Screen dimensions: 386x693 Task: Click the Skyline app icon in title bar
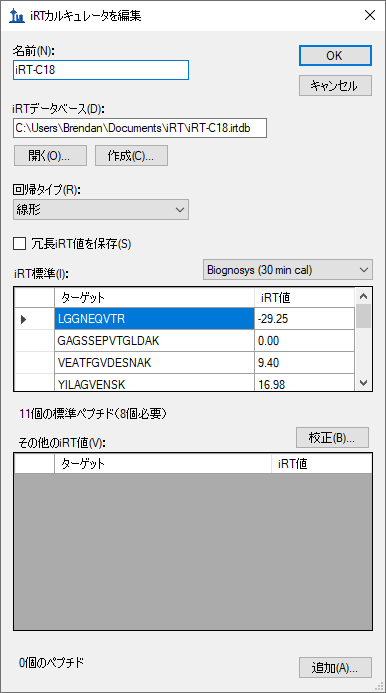pos(16,16)
